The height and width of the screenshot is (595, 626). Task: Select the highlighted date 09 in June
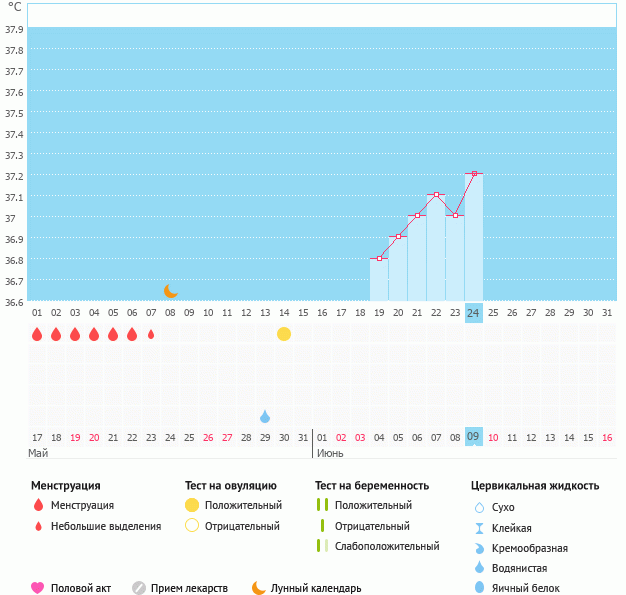tap(474, 437)
